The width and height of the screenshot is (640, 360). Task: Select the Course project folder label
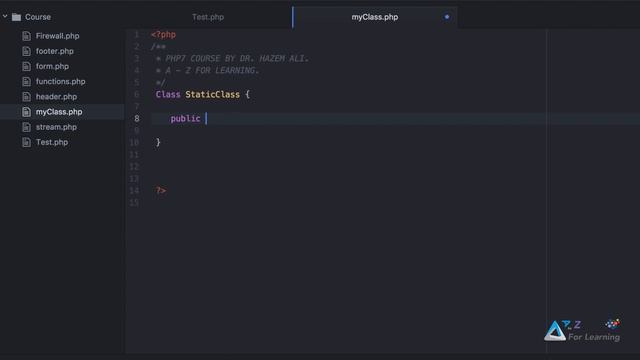point(38,17)
